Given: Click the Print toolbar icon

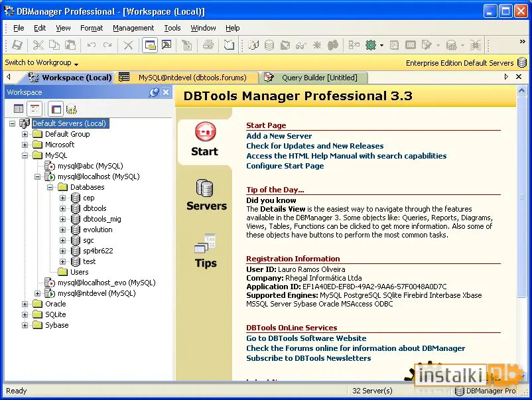Looking at the screenshot, I should (x=208, y=45).
